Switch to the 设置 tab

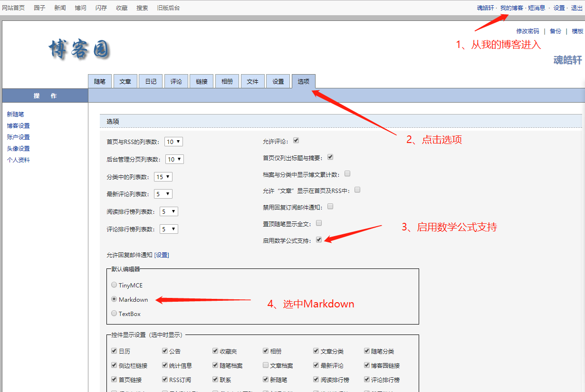pyautogui.click(x=278, y=81)
